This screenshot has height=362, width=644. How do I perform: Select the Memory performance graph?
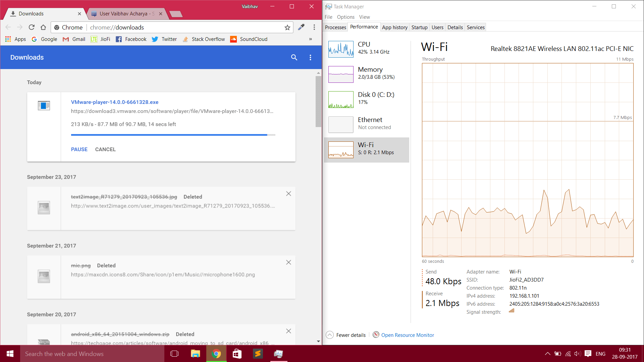tap(367, 74)
